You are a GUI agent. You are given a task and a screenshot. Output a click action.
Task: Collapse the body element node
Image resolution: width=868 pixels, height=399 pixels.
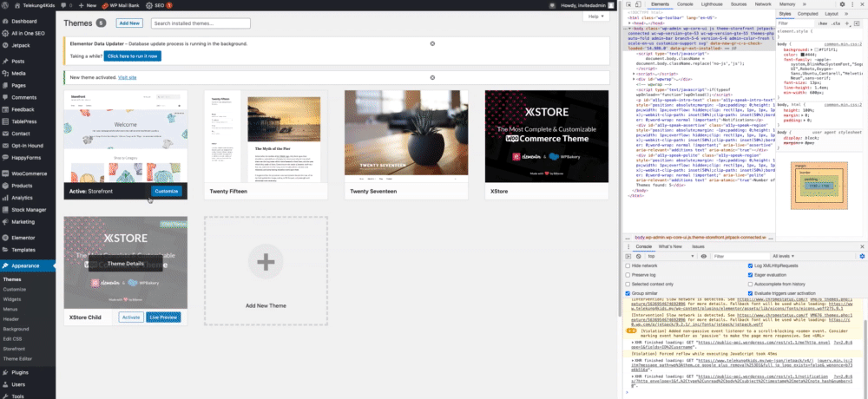click(630, 29)
